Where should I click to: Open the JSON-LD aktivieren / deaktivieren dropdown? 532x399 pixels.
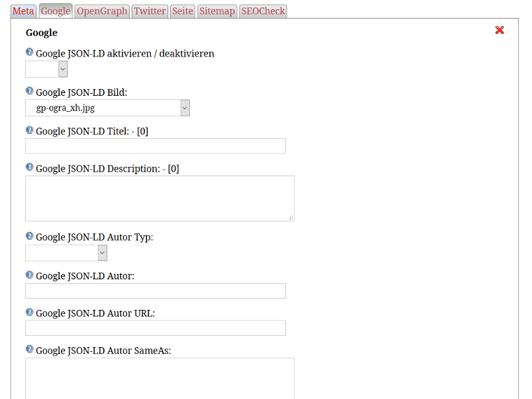pos(47,69)
